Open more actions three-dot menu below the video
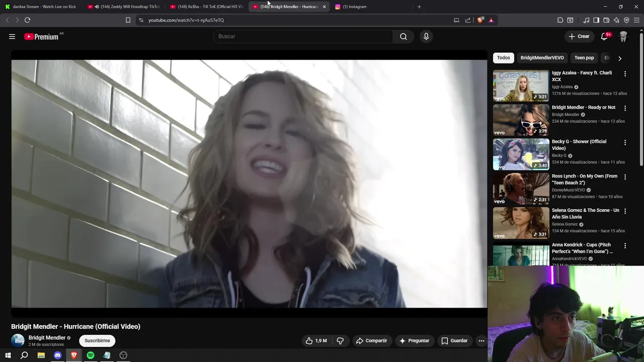 click(x=481, y=340)
